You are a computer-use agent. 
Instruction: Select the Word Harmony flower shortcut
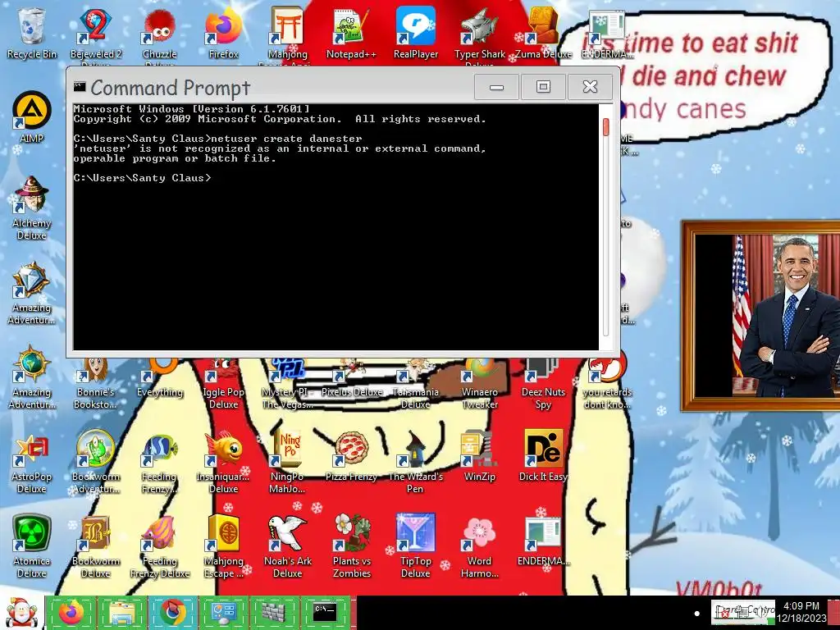point(479,546)
